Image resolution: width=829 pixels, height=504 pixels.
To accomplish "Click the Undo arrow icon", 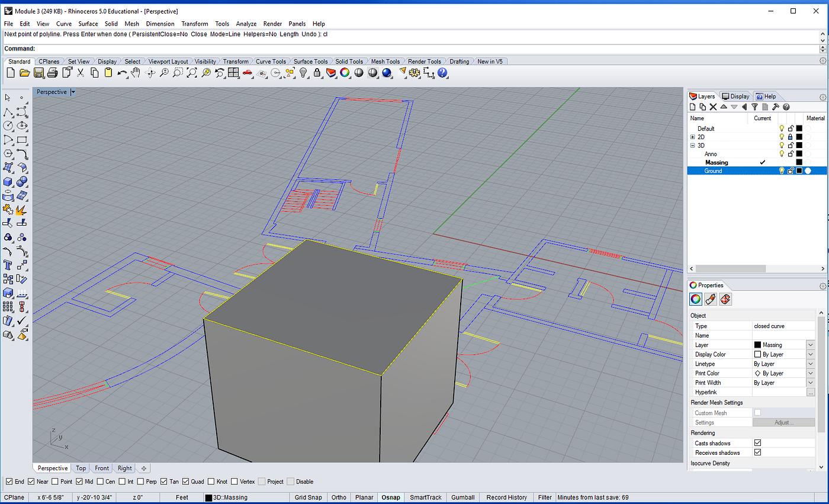I will pyautogui.click(x=122, y=73).
